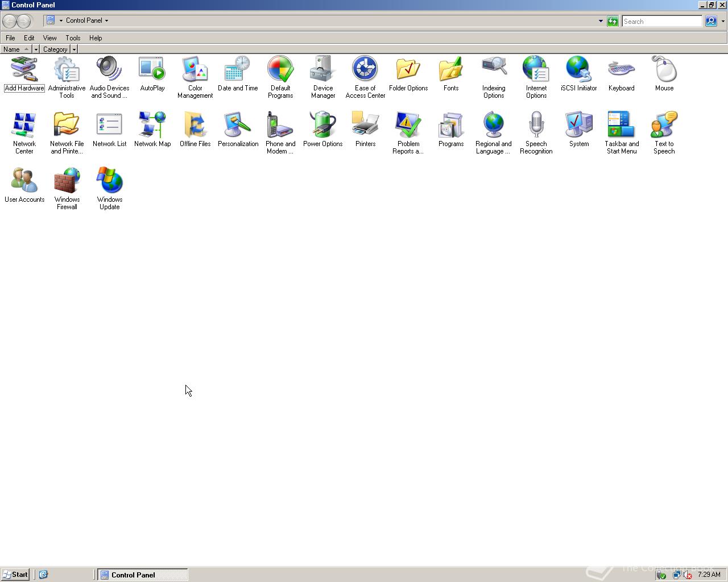Open Ease of Access Center
This screenshot has height=582, width=728.
tap(365, 77)
